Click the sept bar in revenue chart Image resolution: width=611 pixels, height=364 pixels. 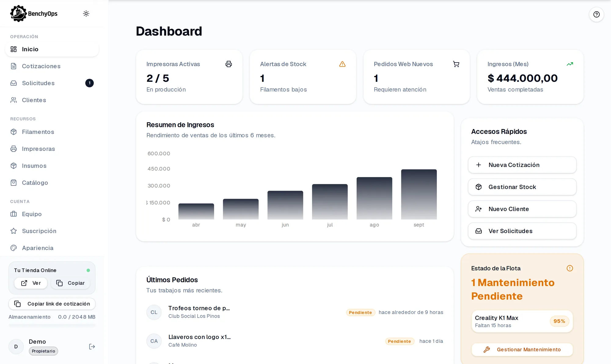click(419, 194)
